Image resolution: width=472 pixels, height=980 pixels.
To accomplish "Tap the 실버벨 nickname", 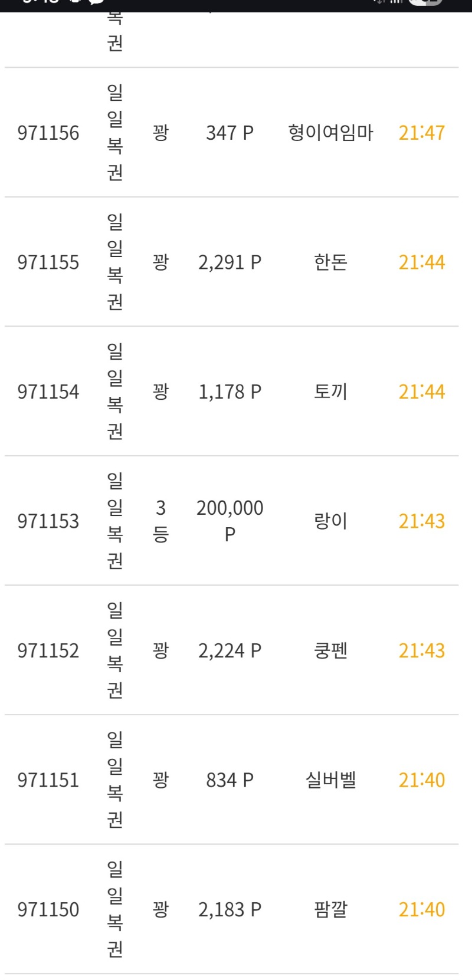I will [330, 780].
